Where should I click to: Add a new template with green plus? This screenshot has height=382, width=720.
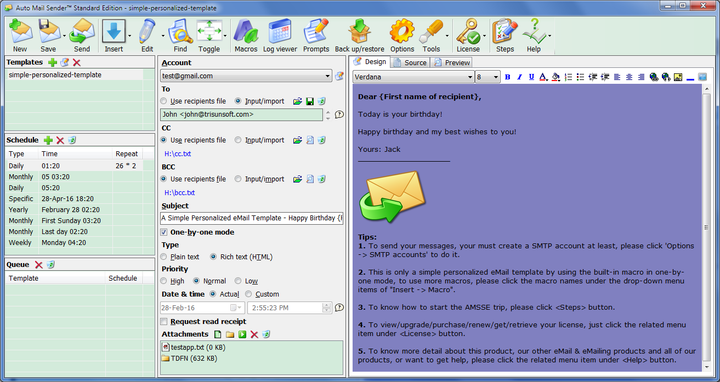52,62
